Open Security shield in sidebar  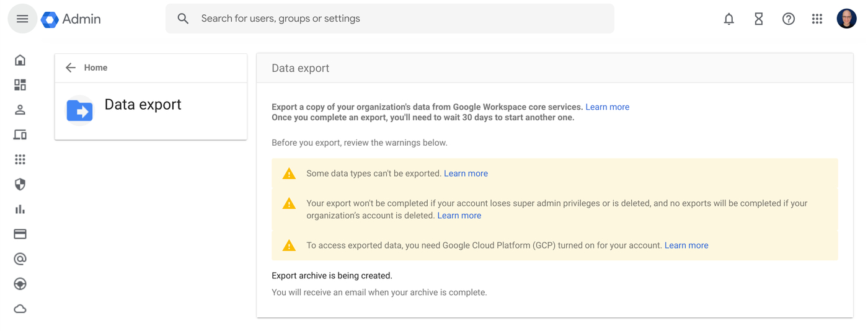20,184
